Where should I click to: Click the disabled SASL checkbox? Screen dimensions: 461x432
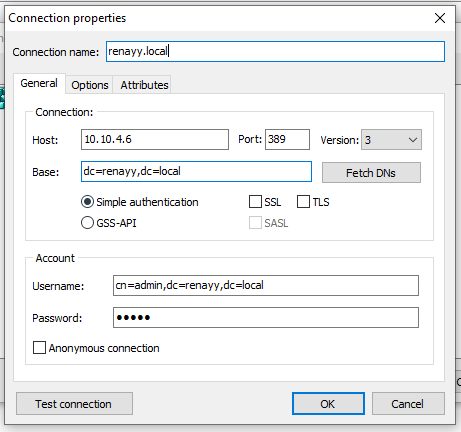click(x=255, y=223)
